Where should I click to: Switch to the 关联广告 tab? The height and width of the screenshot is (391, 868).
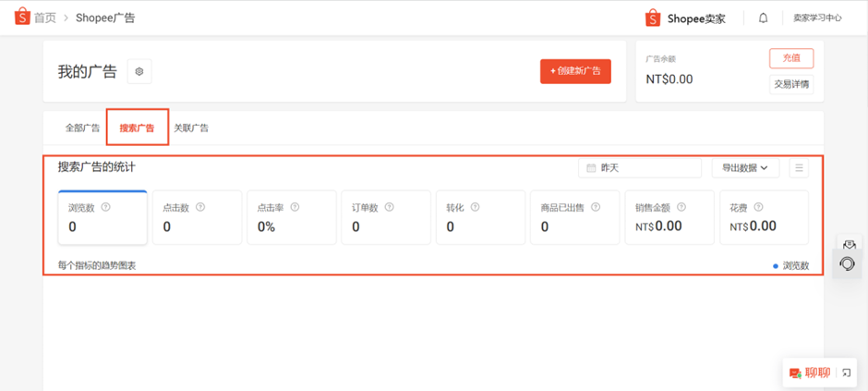click(x=191, y=128)
